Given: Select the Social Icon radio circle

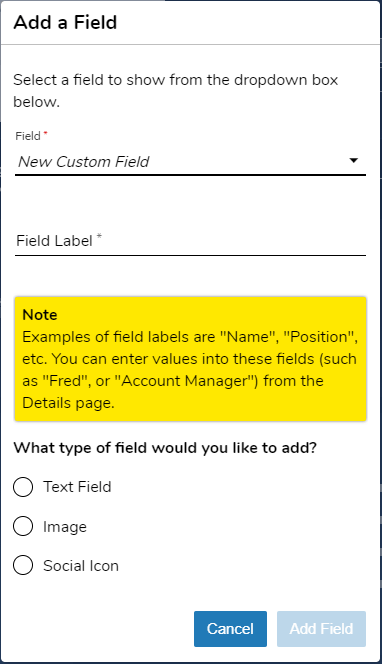Looking at the screenshot, I should [23, 565].
